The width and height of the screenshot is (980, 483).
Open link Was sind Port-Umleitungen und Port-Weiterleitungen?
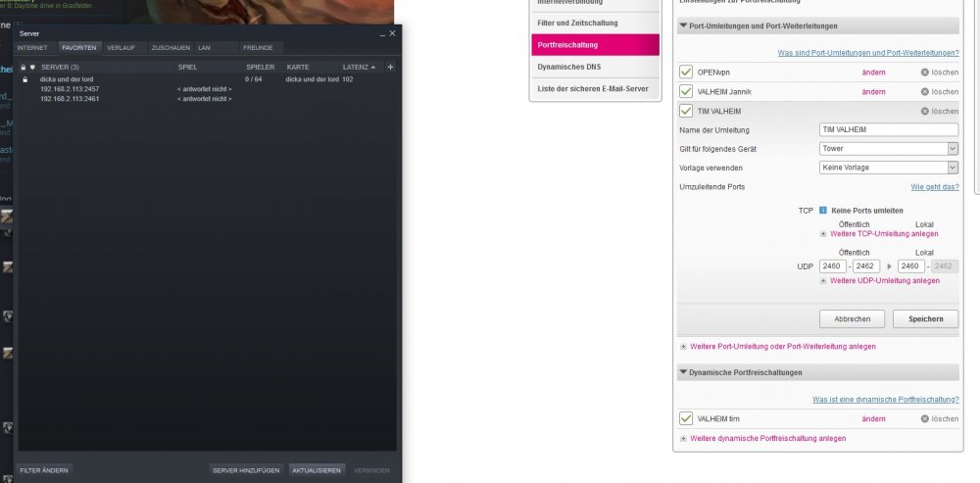pos(868,53)
